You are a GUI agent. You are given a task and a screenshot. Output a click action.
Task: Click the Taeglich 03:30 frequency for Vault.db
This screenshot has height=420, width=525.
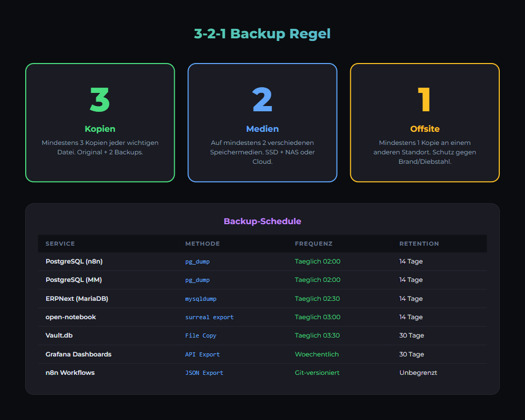click(x=318, y=335)
